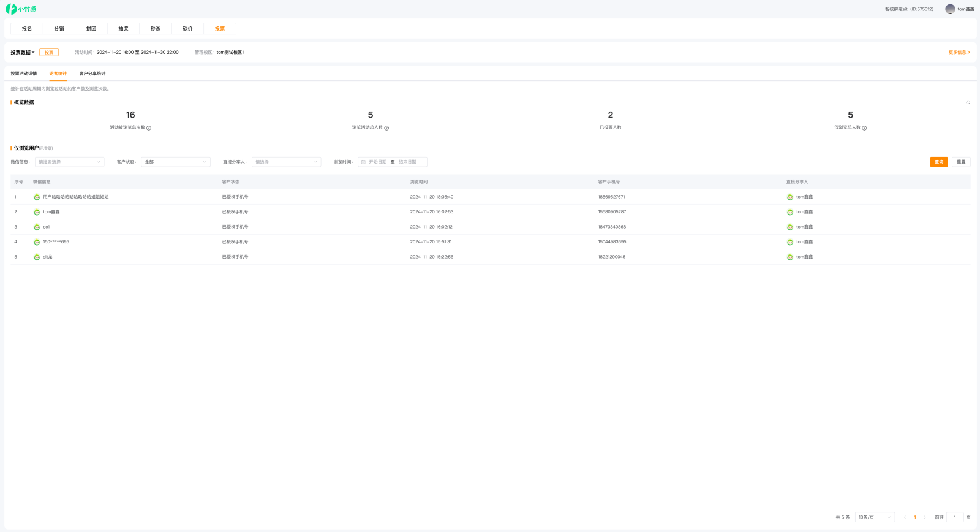Open the 微信信息 search select dropdown
Viewport: 980px width, 532px height.
[x=70, y=162]
